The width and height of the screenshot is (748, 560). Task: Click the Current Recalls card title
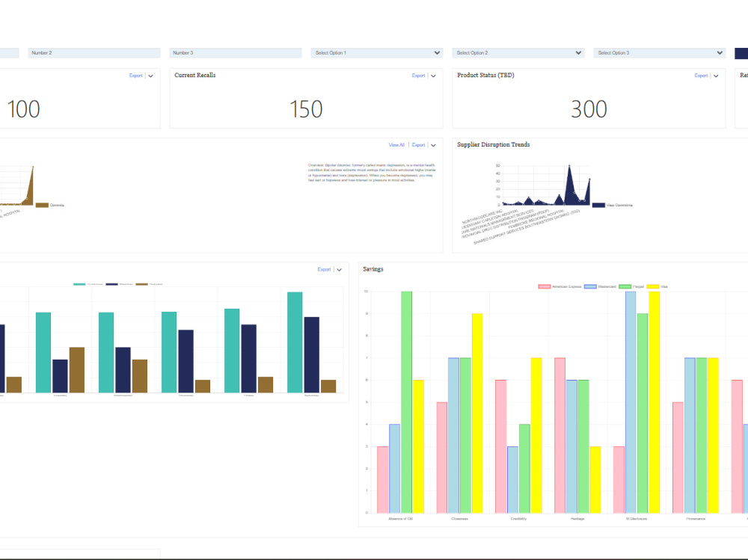(195, 76)
